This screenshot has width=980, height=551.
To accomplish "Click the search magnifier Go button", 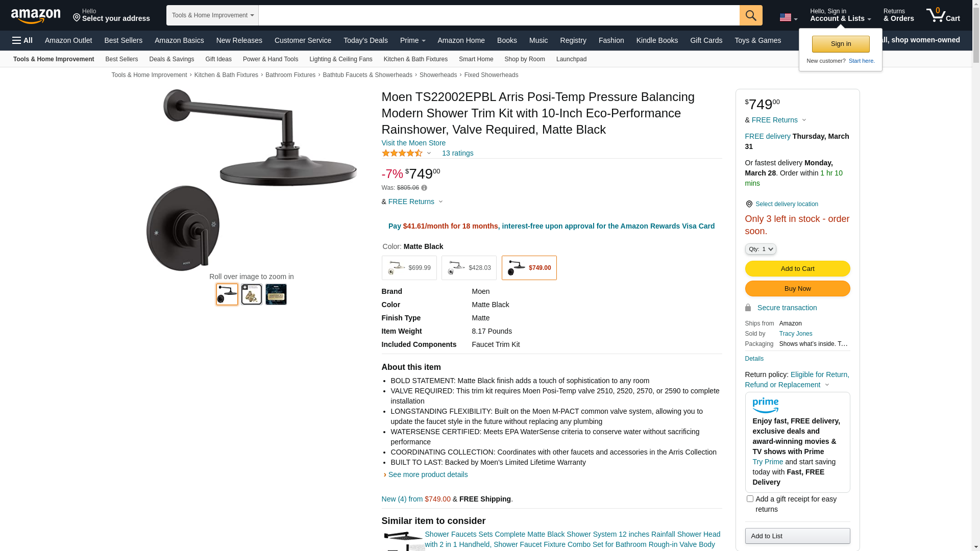I will (751, 15).
